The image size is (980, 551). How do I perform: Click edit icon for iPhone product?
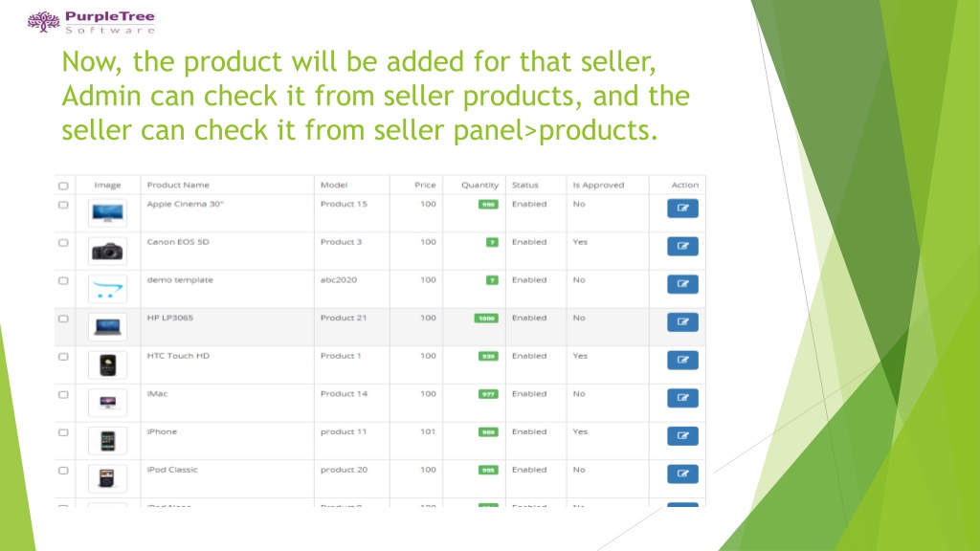click(x=682, y=436)
